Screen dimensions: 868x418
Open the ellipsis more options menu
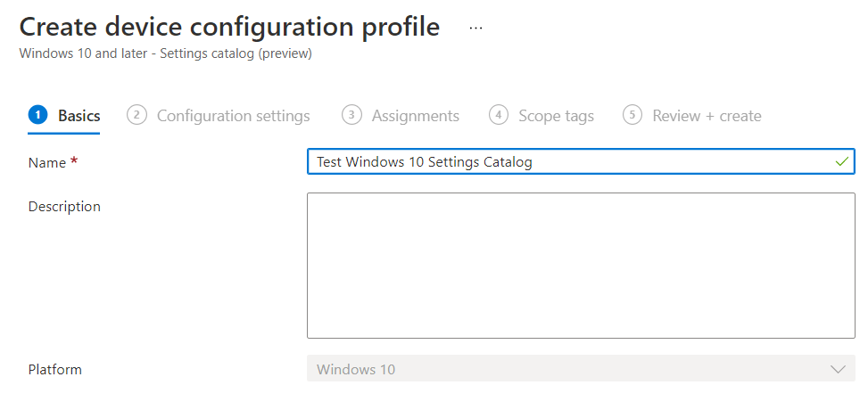(475, 28)
